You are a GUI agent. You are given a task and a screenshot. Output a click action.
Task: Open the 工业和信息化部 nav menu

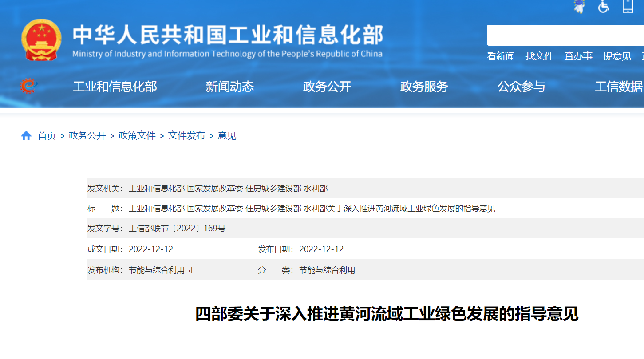(x=115, y=87)
